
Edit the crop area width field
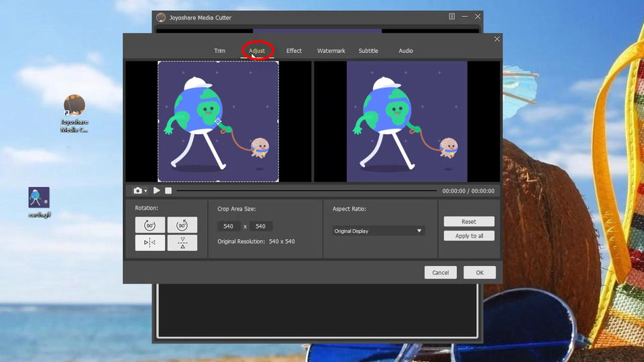point(229,226)
